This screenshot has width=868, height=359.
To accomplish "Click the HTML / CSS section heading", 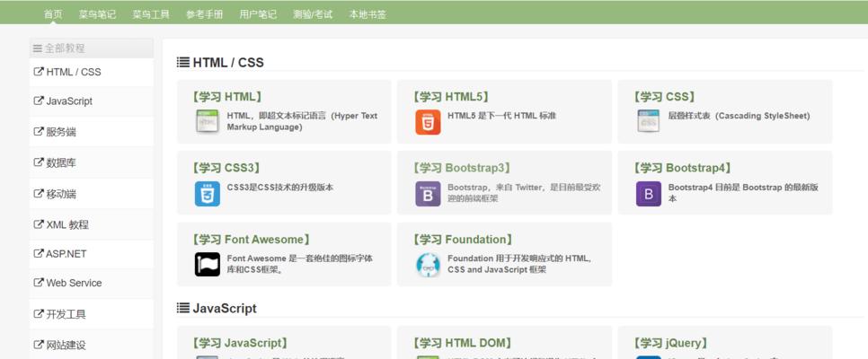I will pyautogui.click(x=228, y=63).
